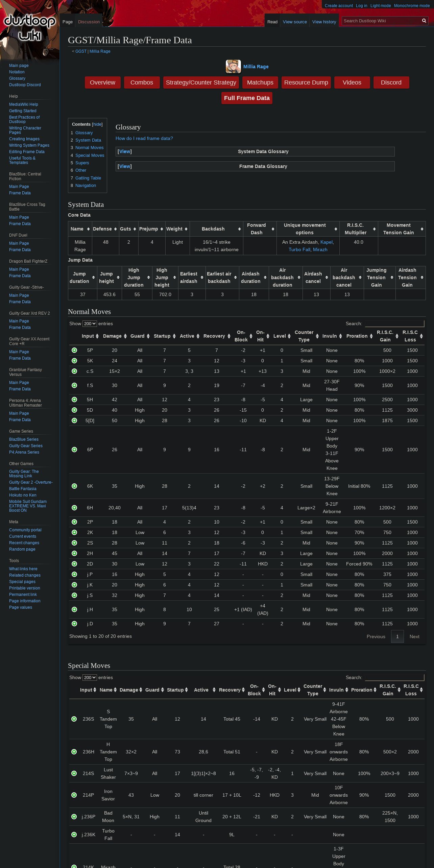The height and width of the screenshot is (868, 434).
Task: Hide the Contents table
Action: pyautogui.click(x=97, y=124)
